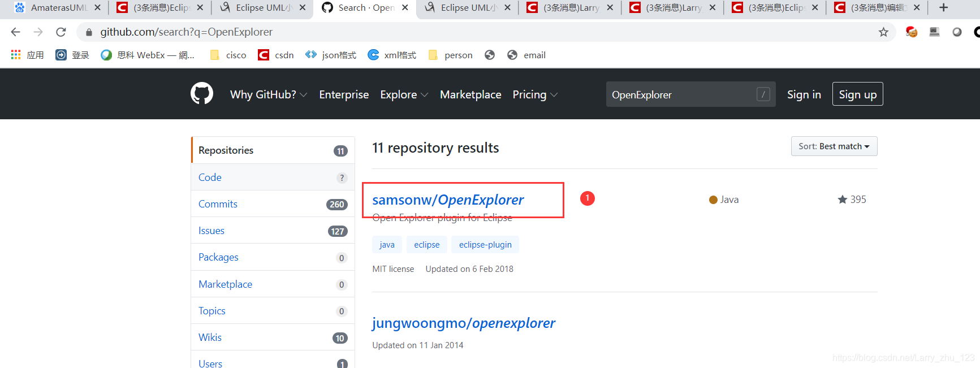Open the email bookmark
Viewport: 980px width, 368px height.
coord(526,55)
